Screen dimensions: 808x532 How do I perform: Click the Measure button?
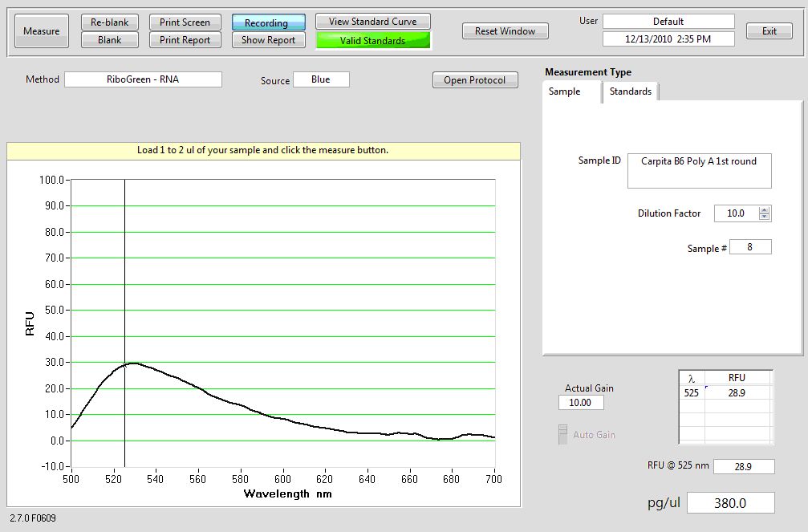(x=41, y=31)
